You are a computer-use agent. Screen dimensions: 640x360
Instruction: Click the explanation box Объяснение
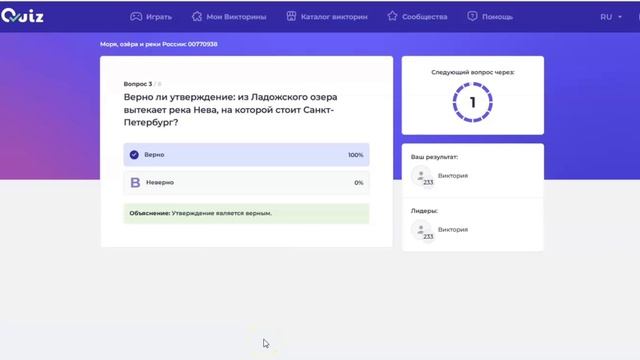pyautogui.click(x=247, y=213)
